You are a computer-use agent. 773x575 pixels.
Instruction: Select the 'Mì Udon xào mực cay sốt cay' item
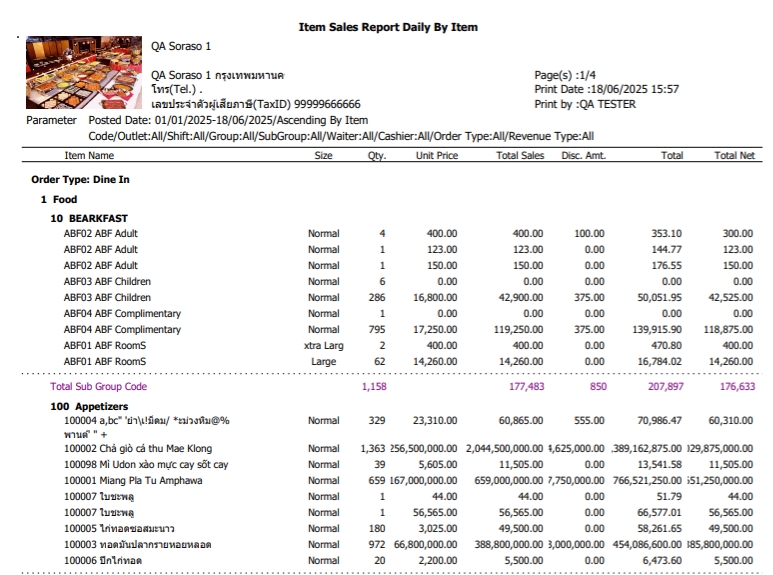(146, 464)
